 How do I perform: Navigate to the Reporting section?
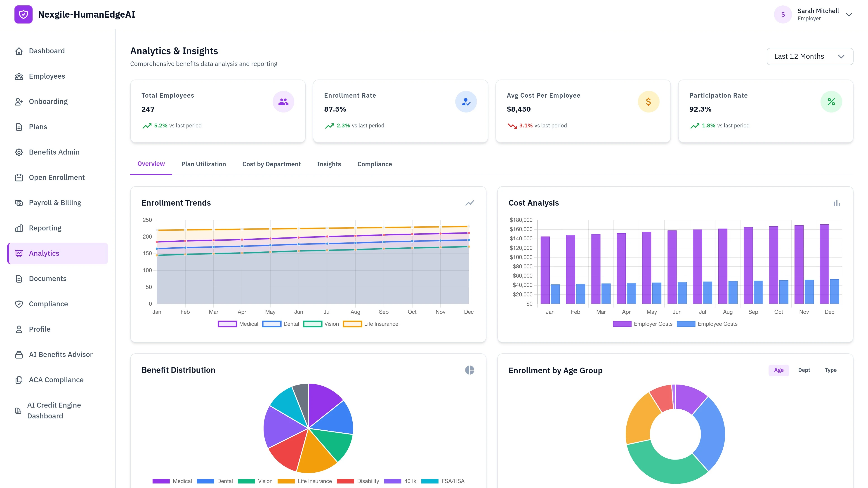(x=45, y=228)
